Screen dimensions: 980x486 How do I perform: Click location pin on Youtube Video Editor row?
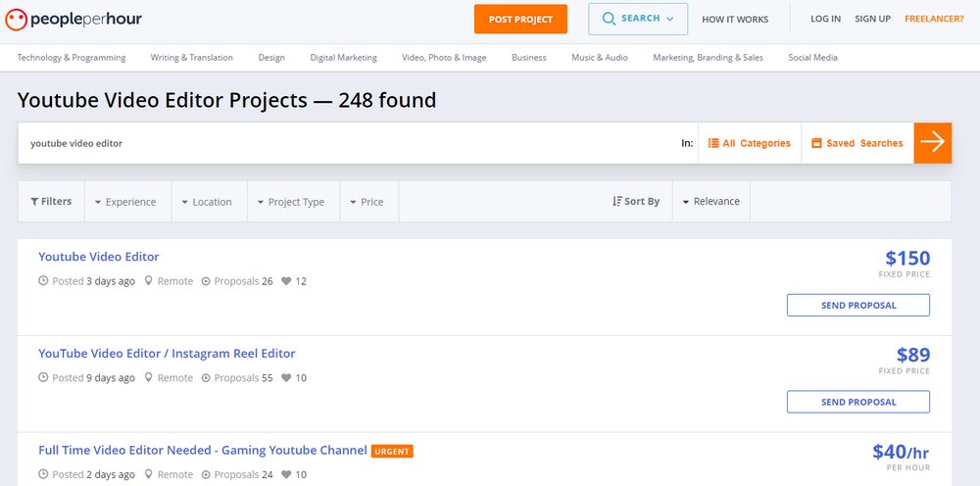148,281
